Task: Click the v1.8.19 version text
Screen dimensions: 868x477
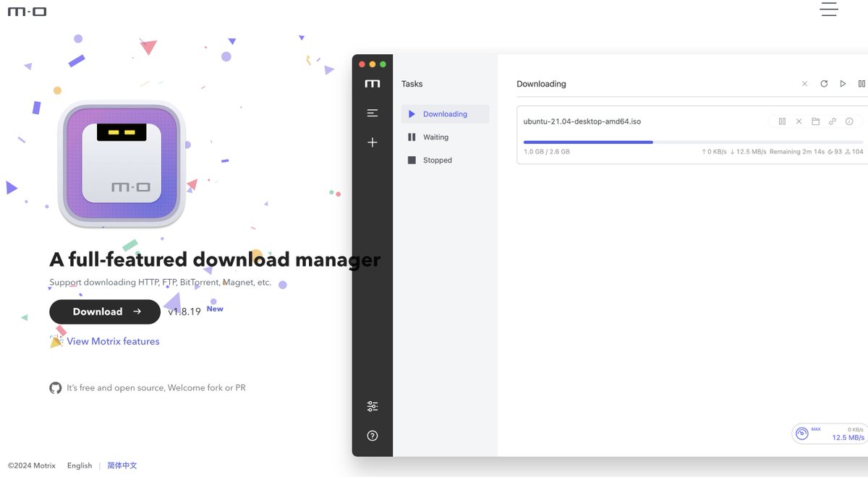Action: [x=184, y=311]
